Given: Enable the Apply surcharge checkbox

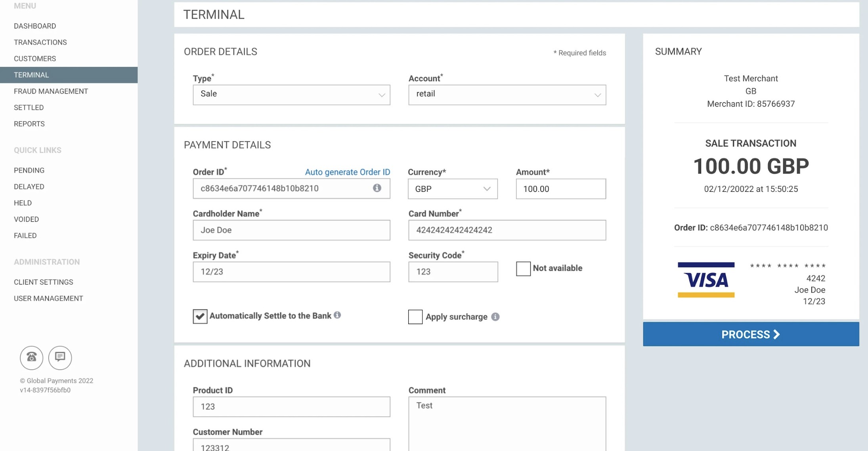Looking at the screenshot, I should tap(415, 317).
